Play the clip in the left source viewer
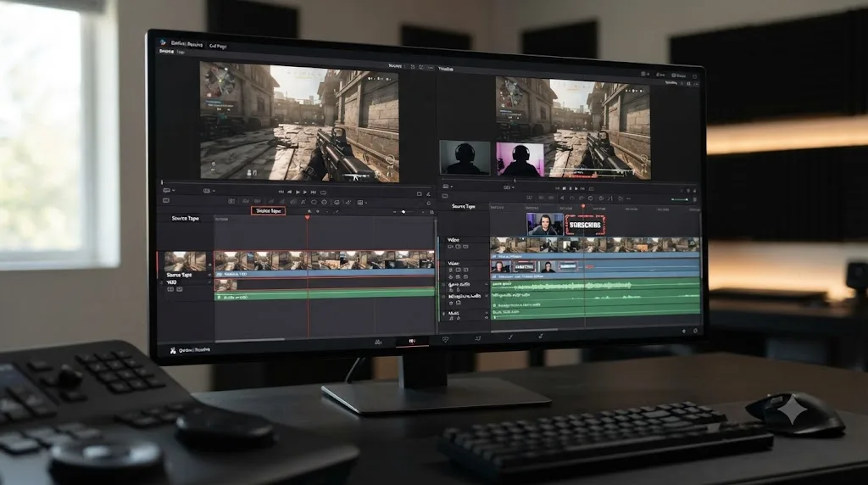Viewport: 868px width, 485px height. click(298, 192)
